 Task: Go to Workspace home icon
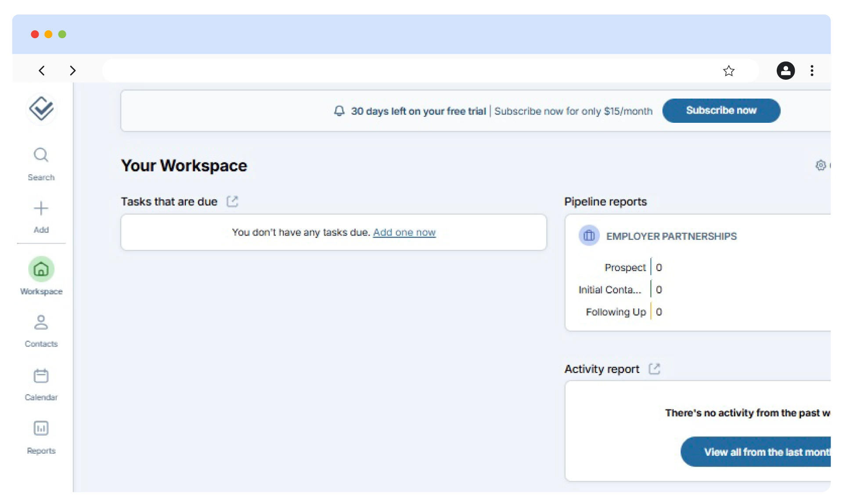(41, 269)
